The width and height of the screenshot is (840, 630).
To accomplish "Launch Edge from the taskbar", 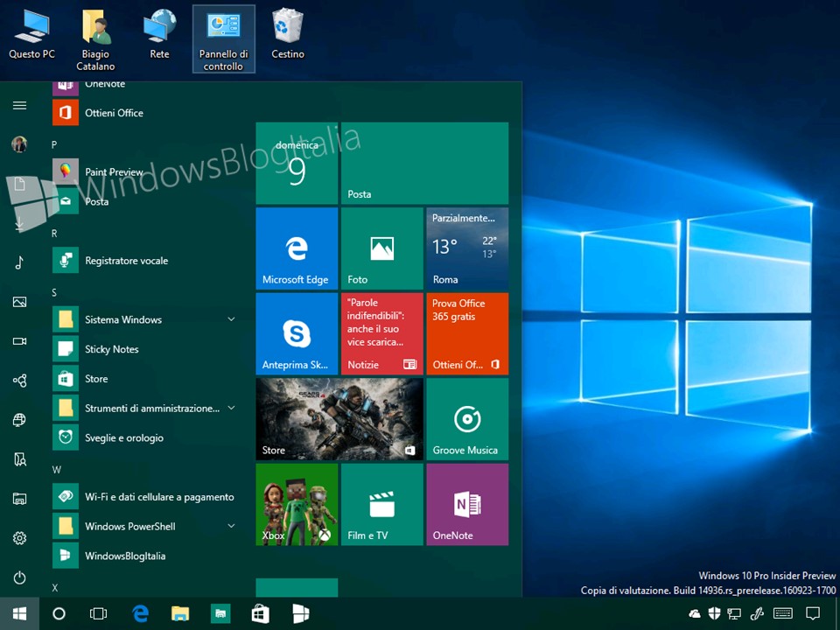I will point(140,613).
